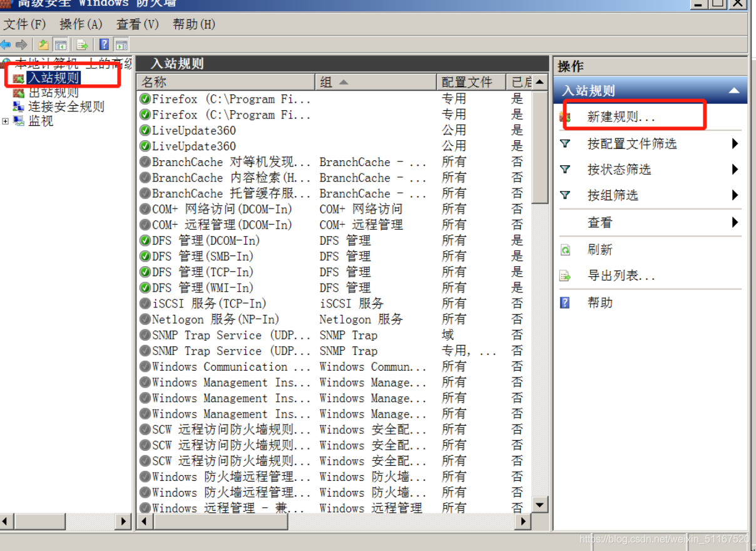Select 连接安全规则 in the tree
The height and width of the screenshot is (551, 756).
[66, 106]
